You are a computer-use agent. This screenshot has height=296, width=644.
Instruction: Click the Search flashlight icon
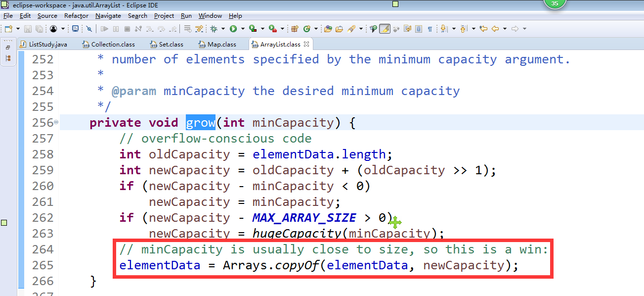point(351,29)
